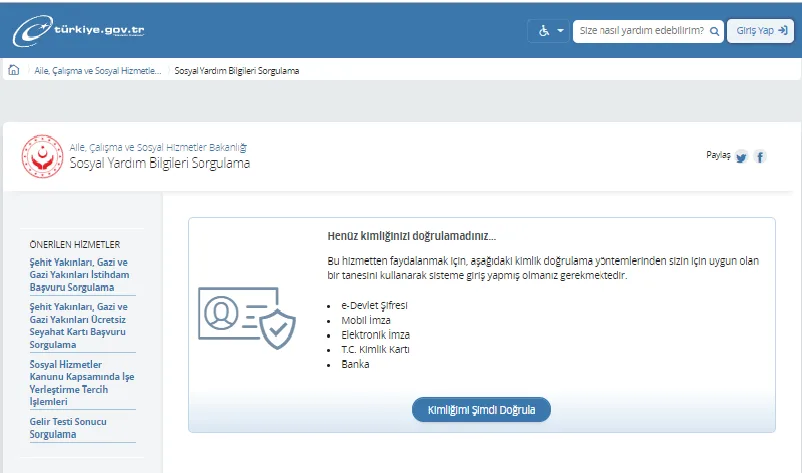Open İşe Yerleştirme Tercih İşlemleri link

[82, 383]
